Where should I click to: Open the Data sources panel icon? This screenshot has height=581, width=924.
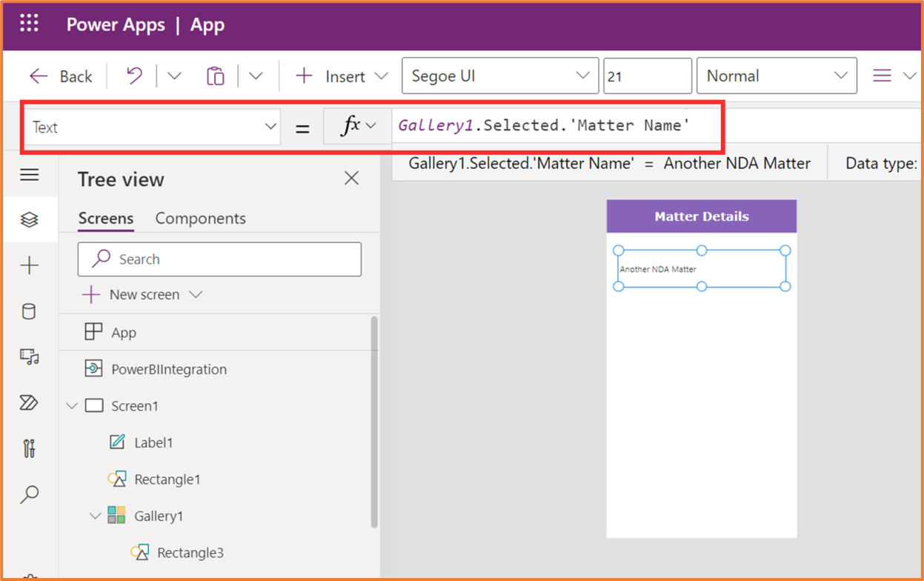tap(30, 311)
